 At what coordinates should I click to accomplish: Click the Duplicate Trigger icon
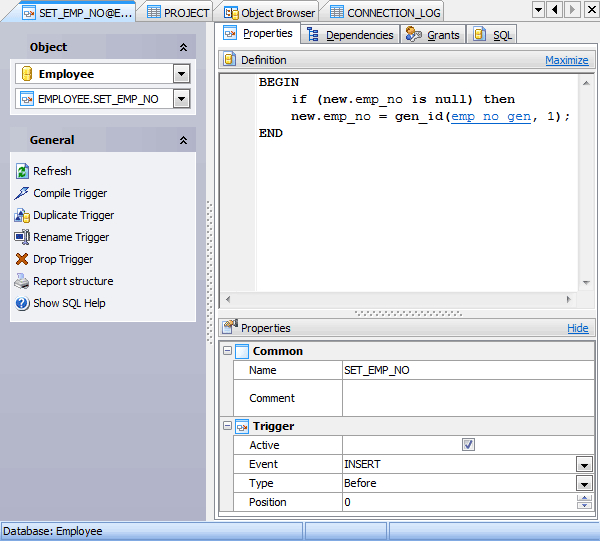click(x=23, y=215)
